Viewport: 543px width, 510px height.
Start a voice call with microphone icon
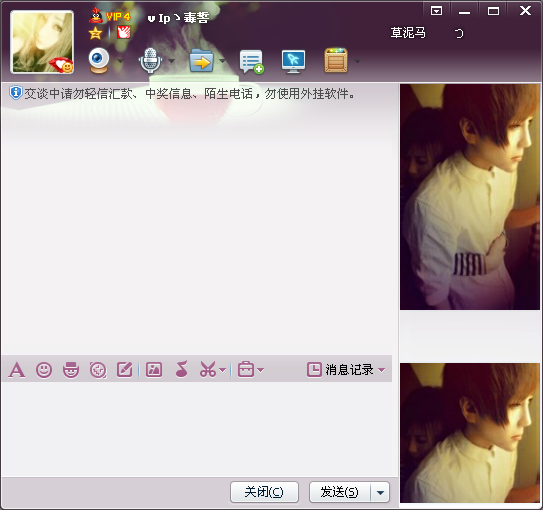coord(150,61)
